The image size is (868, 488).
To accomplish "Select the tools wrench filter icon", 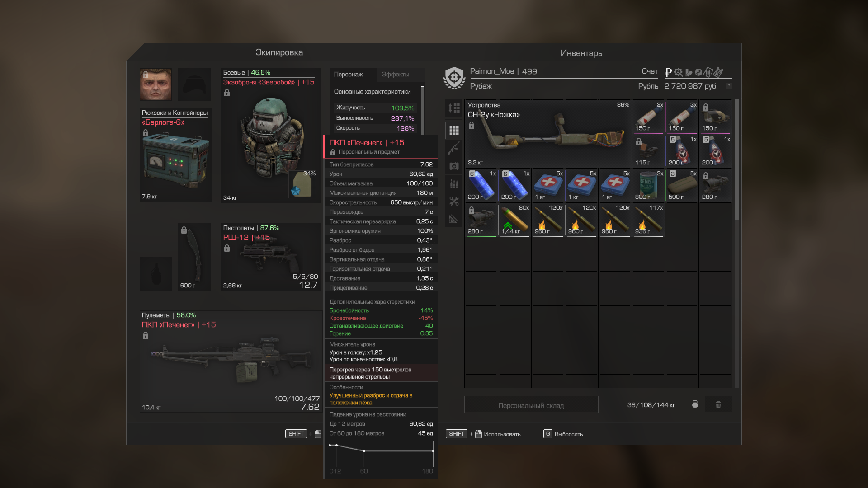I will click(454, 201).
